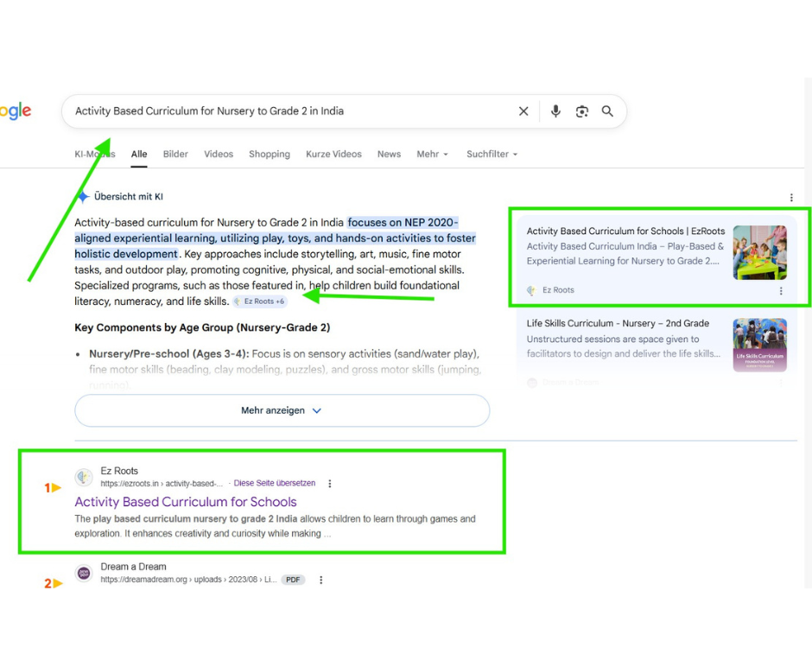812x666 pixels.
Task: Switch to the Shopping tab
Action: pyautogui.click(x=270, y=155)
